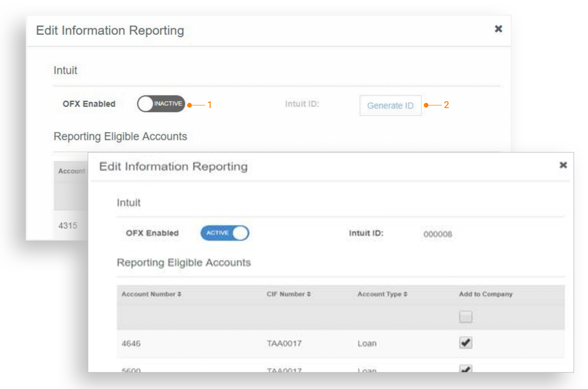Sort by the Account Number sort arrows
The height and width of the screenshot is (389, 588).
[x=179, y=294]
